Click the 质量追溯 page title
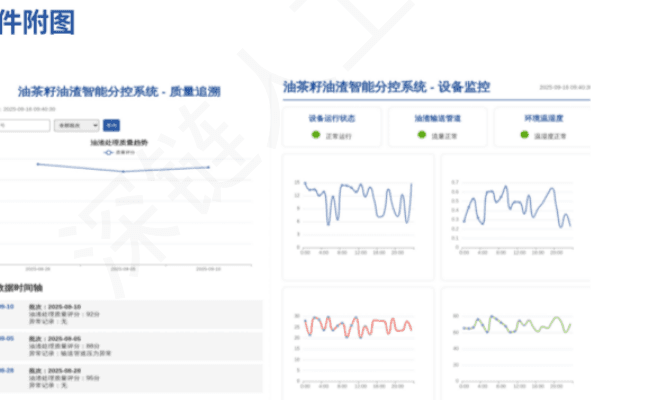 click(x=119, y=91)
